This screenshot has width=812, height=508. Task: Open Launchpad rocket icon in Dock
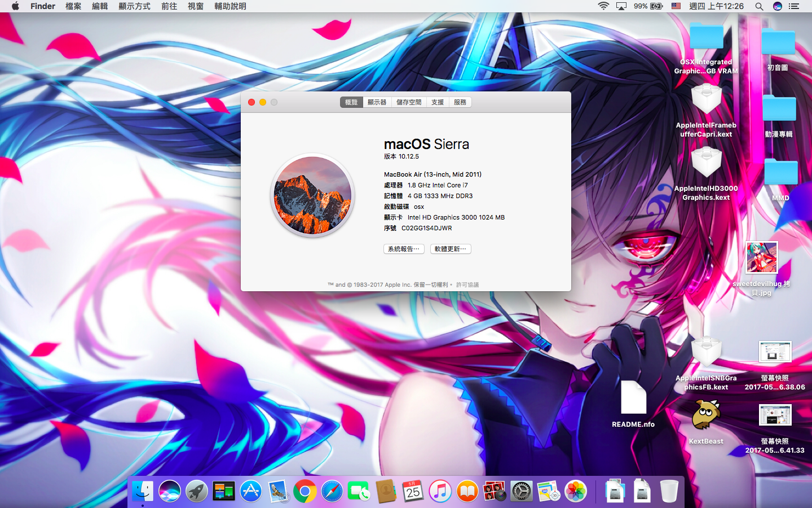tap(197, 491)
